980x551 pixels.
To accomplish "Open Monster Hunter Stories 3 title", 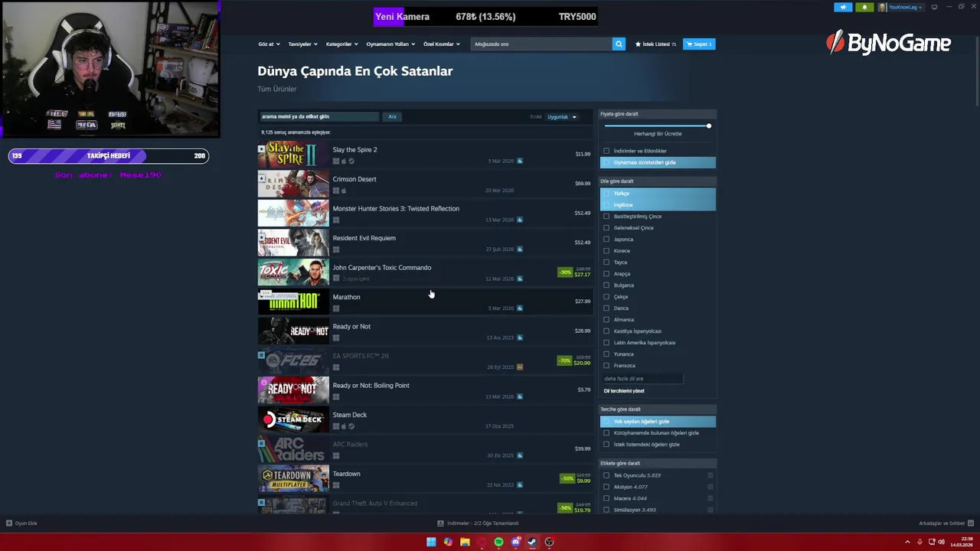I will (396, 209).
